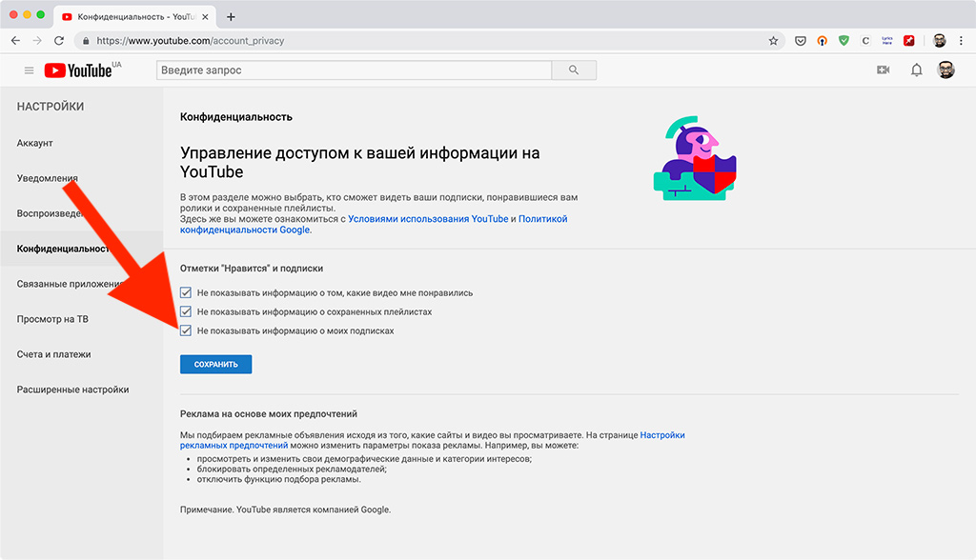Viewport: 976px width, 560px height.
Task: Click the Введите запрос search field
Action: pyautogui.click(x=354, y=70)
